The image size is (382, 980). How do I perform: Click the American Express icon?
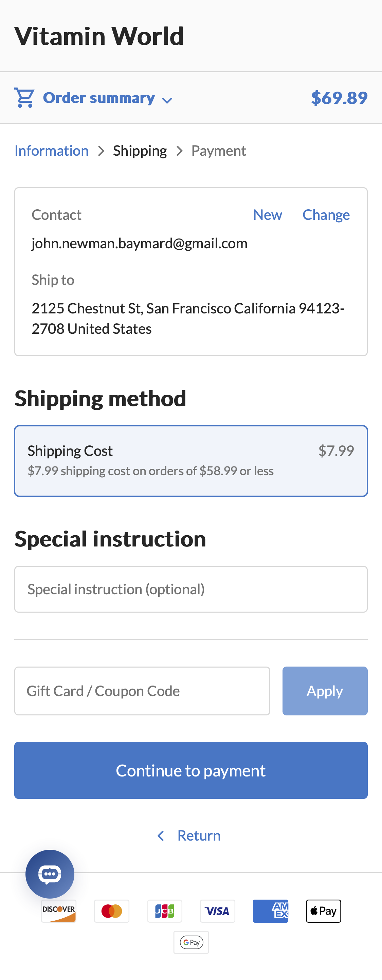click(270, 911)
